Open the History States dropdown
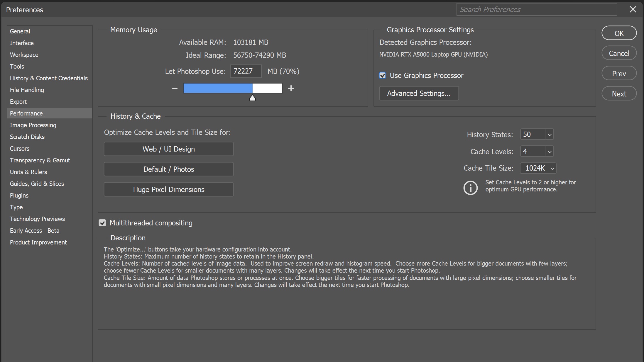Viewport: 644px width, 362px height. 549,134
